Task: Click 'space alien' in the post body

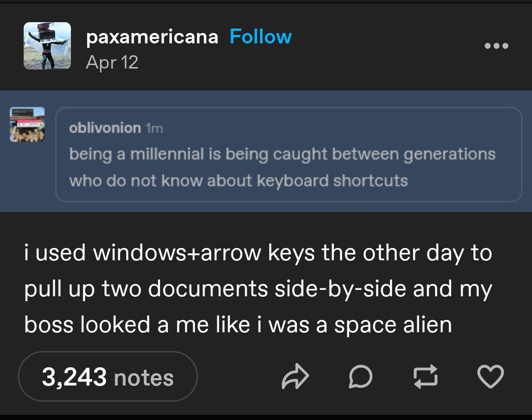Action: point(393,325)
